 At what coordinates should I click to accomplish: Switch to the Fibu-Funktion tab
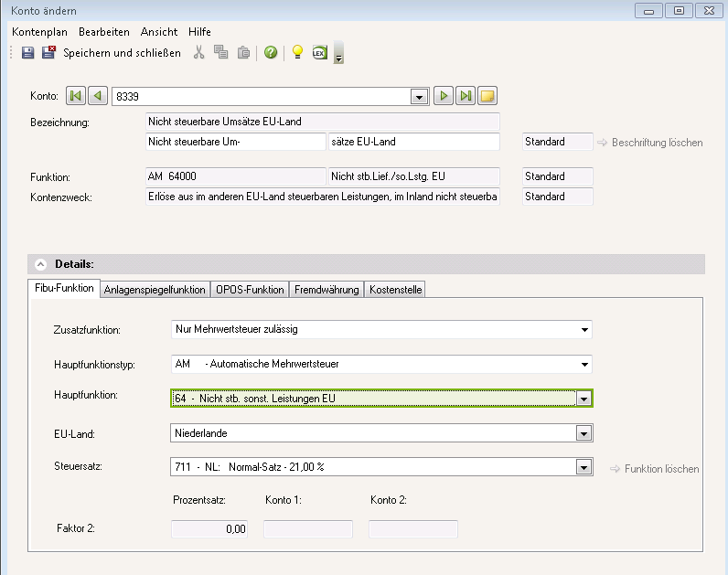64,288
